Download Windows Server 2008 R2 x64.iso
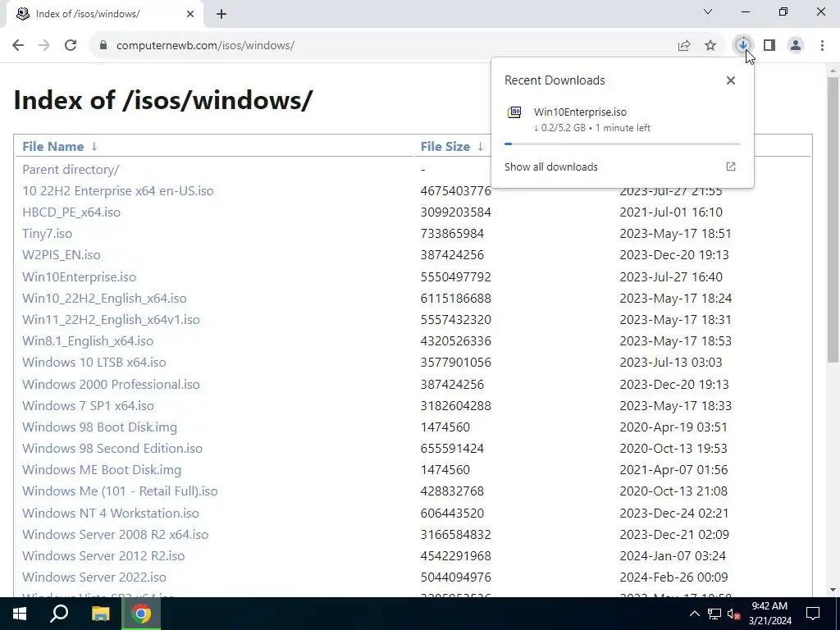Viewport: 840px width, 630px height. tap(115, 535)
